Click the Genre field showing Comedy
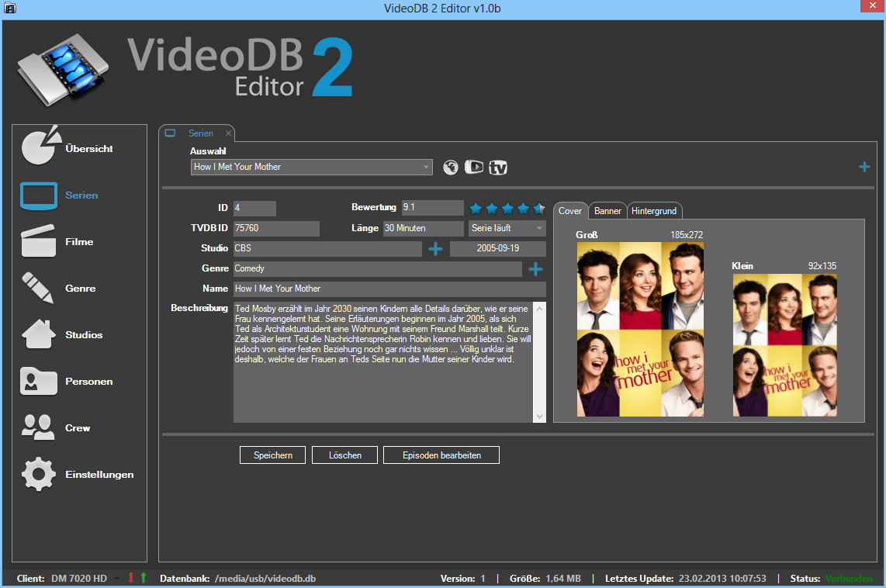886x588 pixels. click(x=378, y=269)
